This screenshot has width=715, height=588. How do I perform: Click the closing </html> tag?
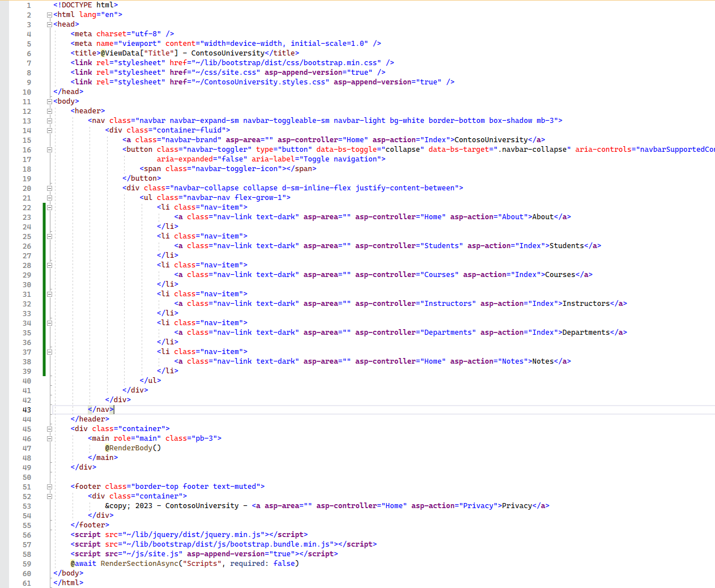click(69, 583)
